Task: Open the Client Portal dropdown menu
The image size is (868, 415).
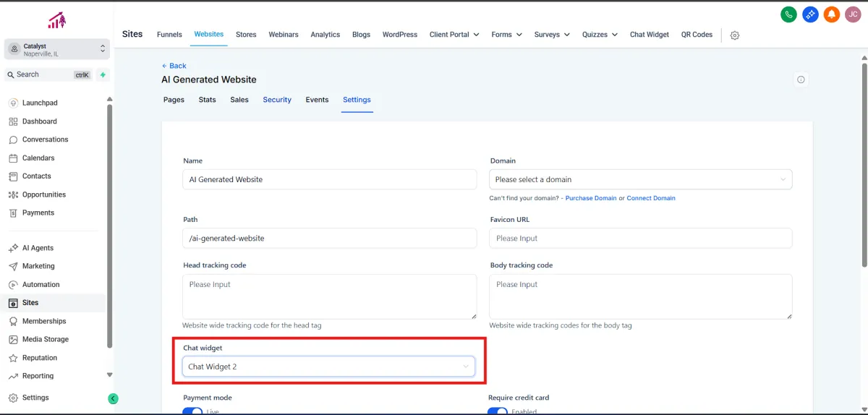Action: coord(454,35)
